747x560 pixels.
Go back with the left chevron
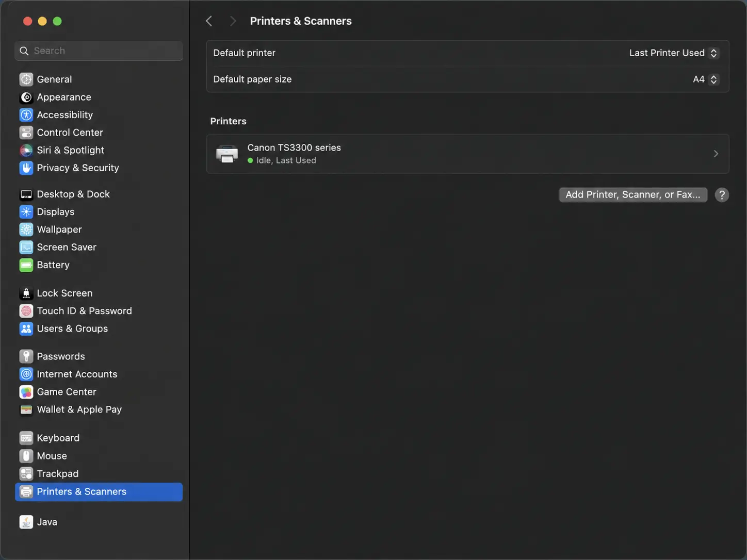[209, 21]
